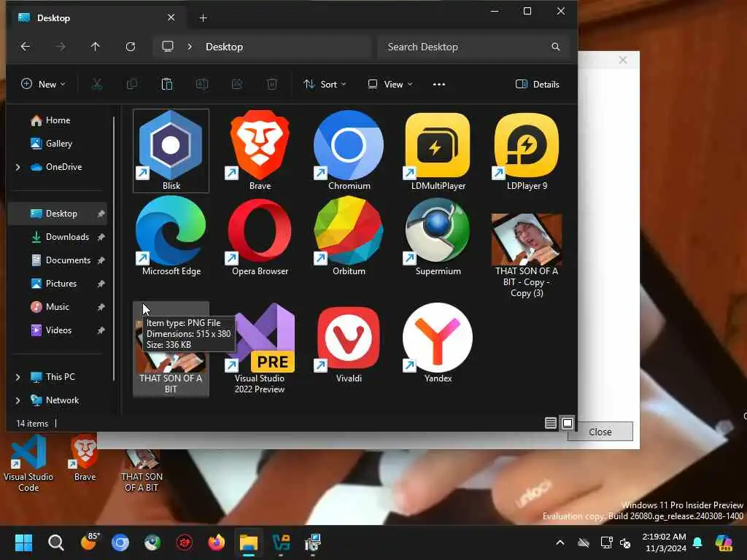
Task: Show hidden system tray icons
Action: pos(560,542)
